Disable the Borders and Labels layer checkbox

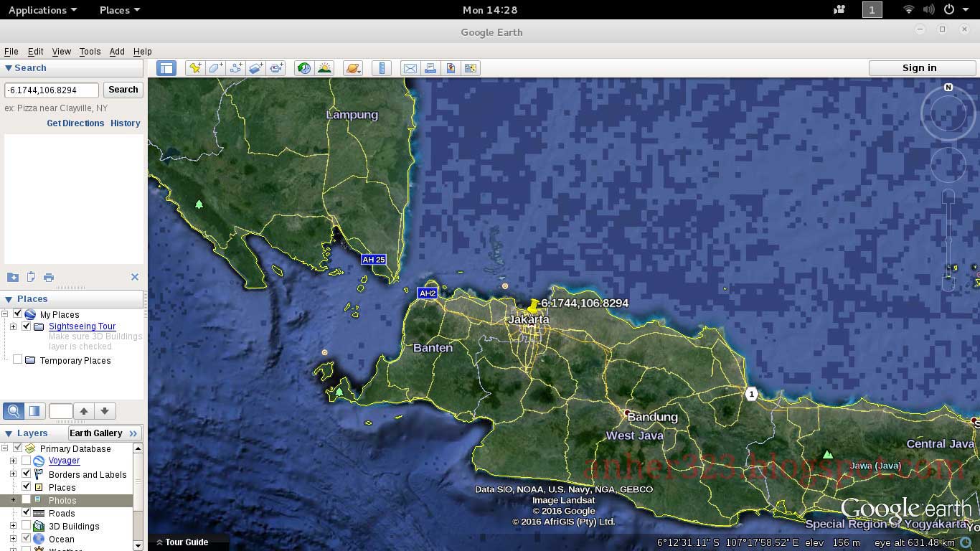click(x=27, y=474)
